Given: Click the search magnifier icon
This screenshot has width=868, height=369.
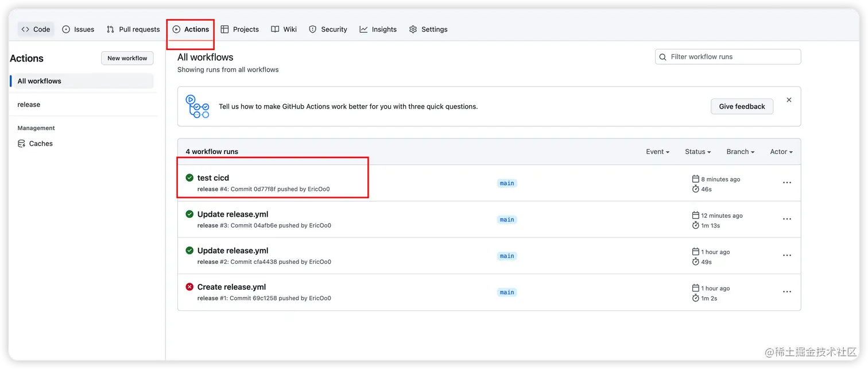Looking at the screenshot, I should coord(663,57).
